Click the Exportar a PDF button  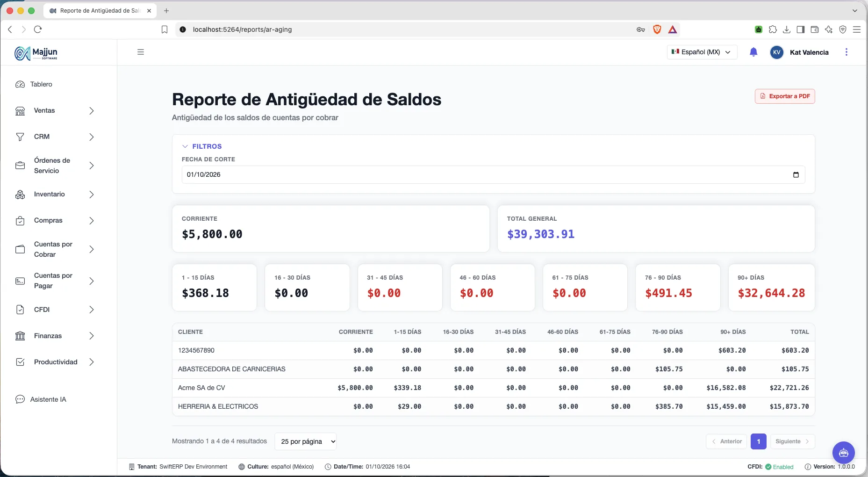tap(785, 96)
